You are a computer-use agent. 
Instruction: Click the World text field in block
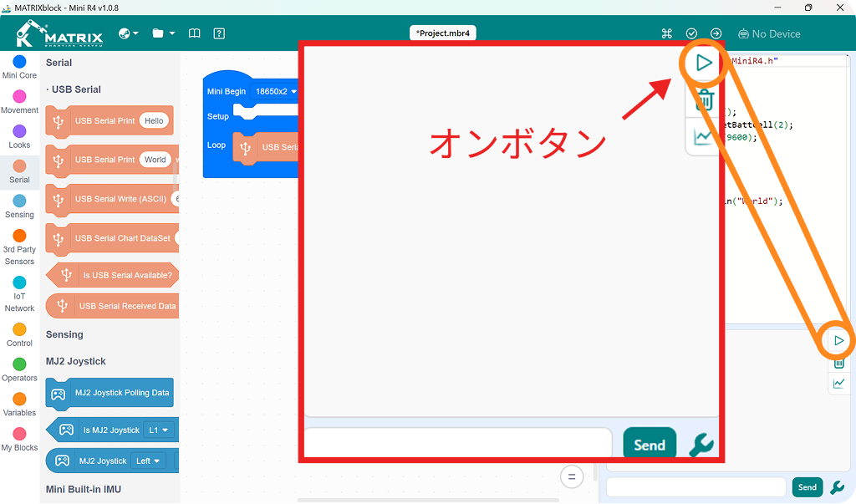(155, 160)
